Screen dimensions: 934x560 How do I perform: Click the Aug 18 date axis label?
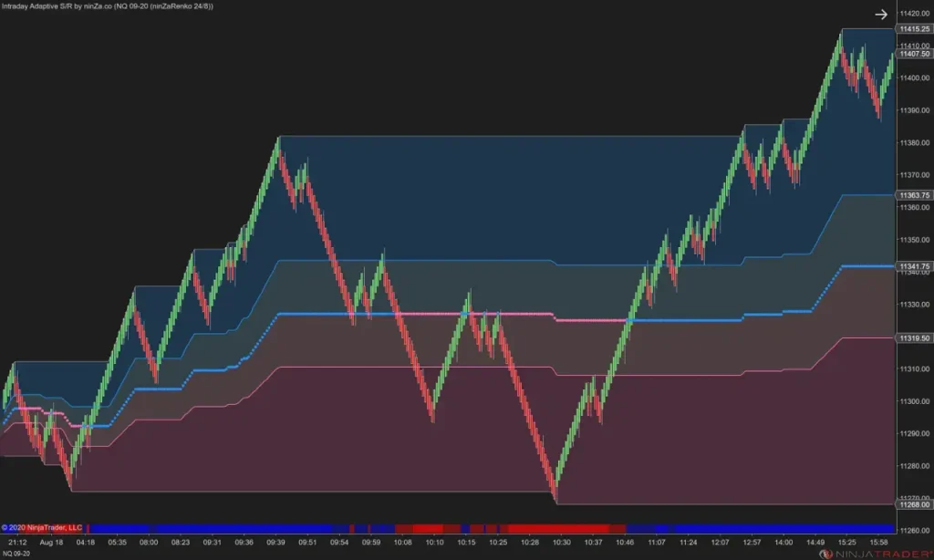51,542
